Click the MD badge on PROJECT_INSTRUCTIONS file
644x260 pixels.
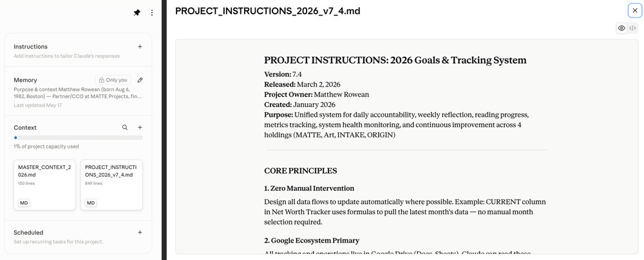click(x=91, y=203)
